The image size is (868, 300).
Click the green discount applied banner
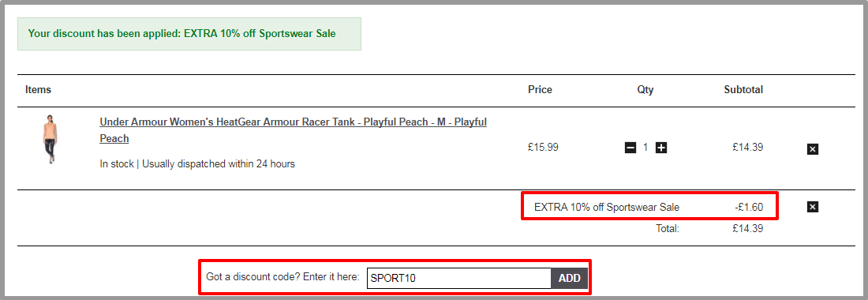click(x=189, y=34)
